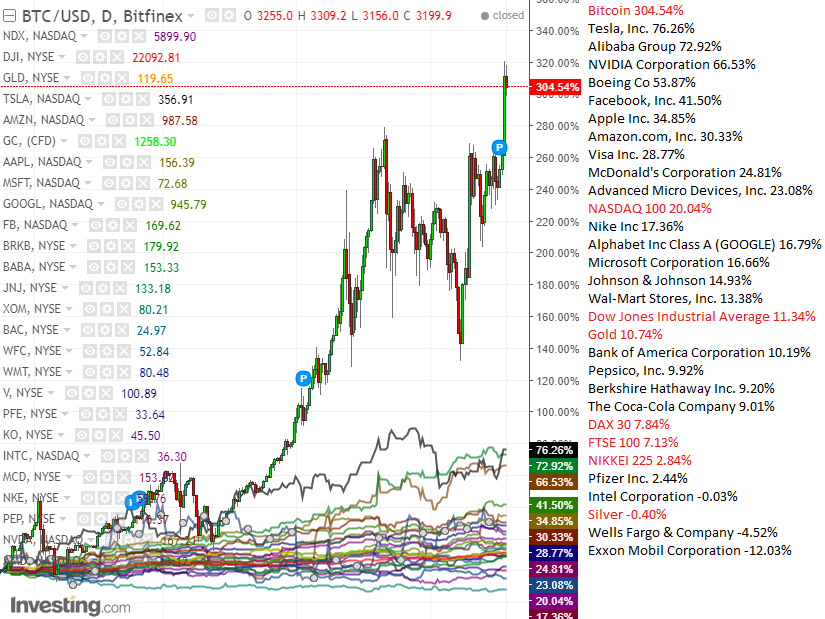Toggle visibility of DJI, NYSE series
Image resolution: width=825 pixels, height=619 pixels.
coord(83,57)
